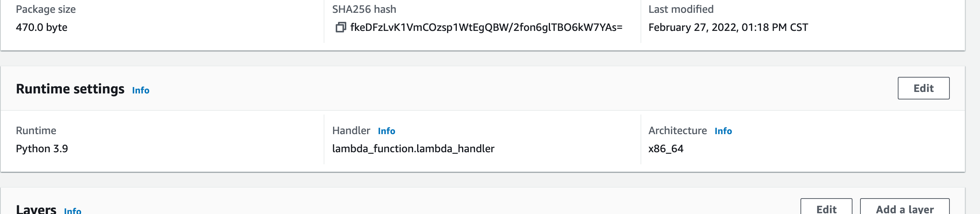Click the Package size label
The height and width of the screenshot is (214, 980).
click(x=46, y=9)
